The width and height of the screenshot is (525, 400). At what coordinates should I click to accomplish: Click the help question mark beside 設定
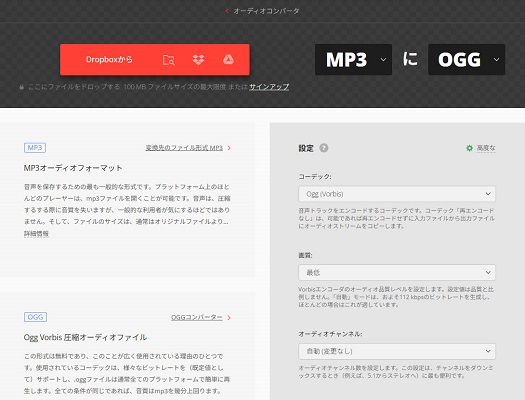324,148
